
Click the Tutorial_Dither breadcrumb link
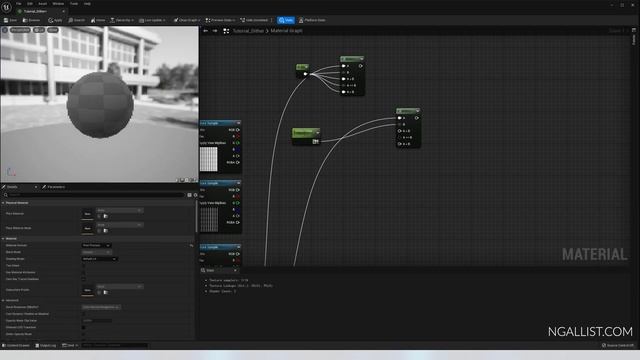248,31
